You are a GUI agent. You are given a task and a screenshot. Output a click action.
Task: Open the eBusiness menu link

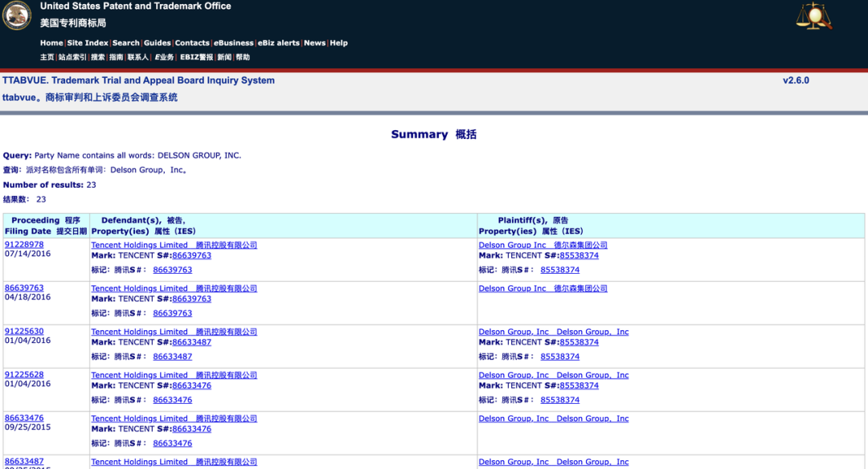pyautogui.click(x=234, y=43)
